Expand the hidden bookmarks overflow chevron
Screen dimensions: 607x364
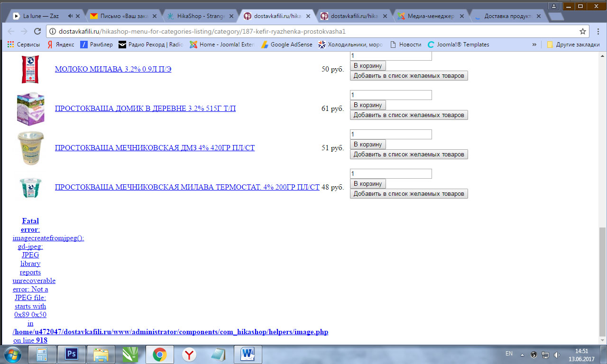(x=534, y=45)
